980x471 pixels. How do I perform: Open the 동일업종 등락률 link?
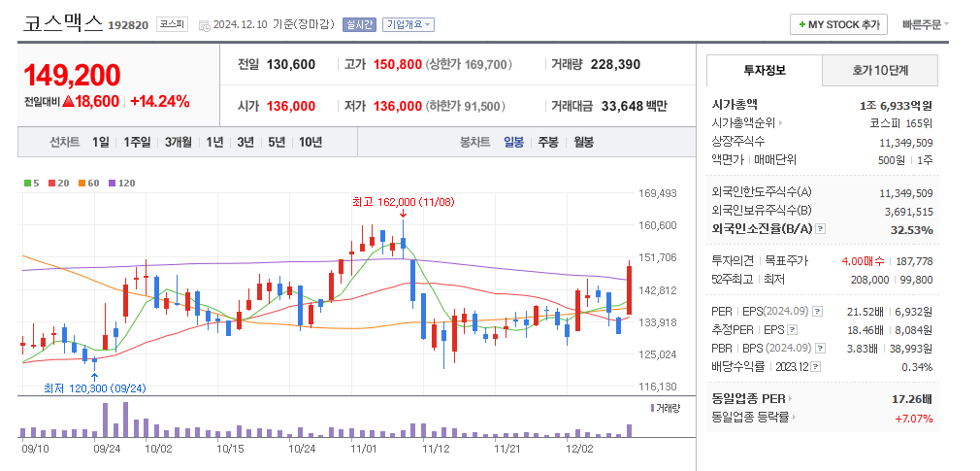(754, 417)
